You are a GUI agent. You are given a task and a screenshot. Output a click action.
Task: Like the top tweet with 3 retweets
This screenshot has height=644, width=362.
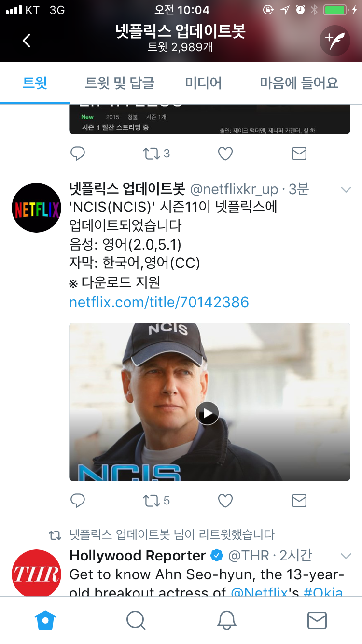[x=225, y=154]
